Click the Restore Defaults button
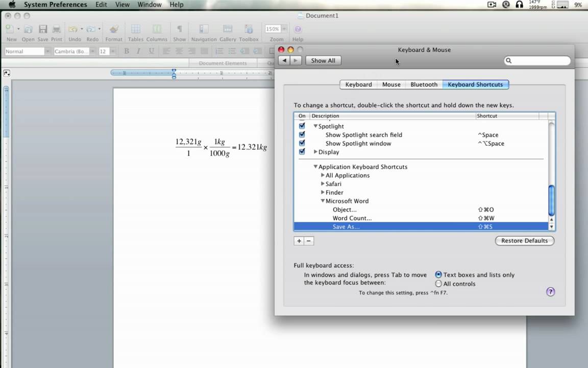Image resolution: width=588 pixels, height=368 pixels. pyautogui.click(x=524, y=241)
